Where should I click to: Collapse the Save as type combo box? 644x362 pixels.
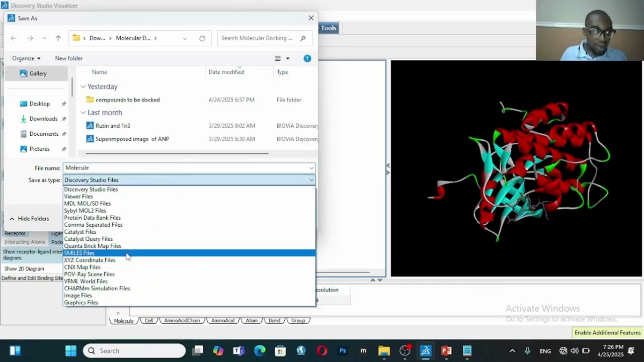[311, 180]
